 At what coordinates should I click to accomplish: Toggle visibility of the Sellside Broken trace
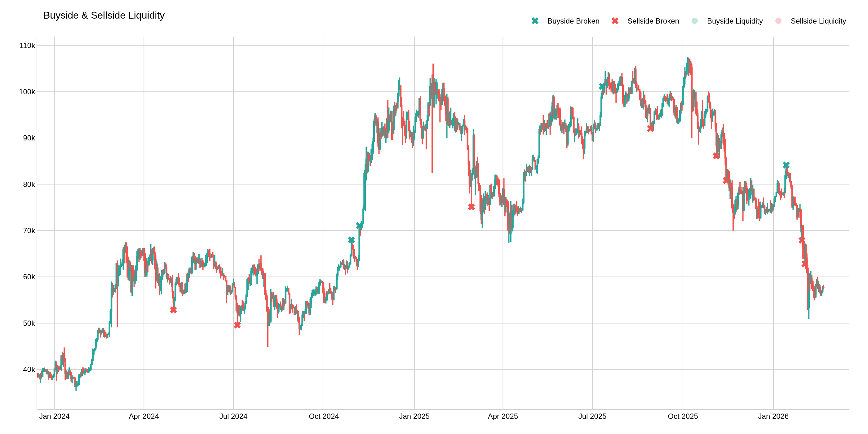tap(653, 21)
